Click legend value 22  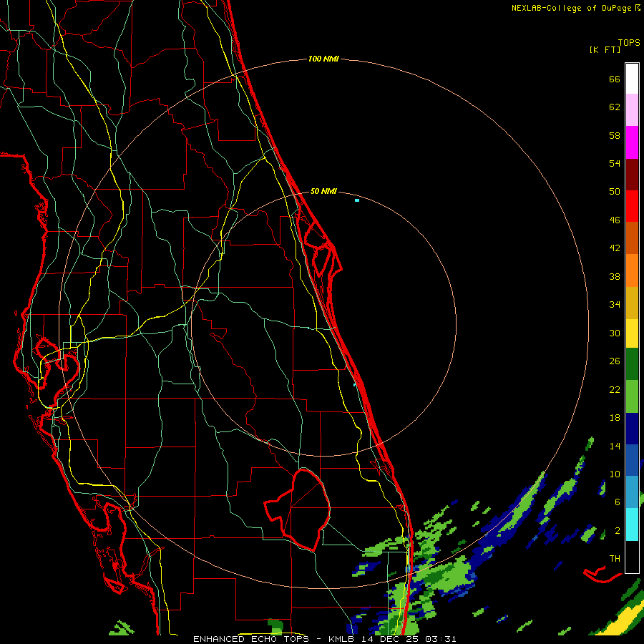615,390
